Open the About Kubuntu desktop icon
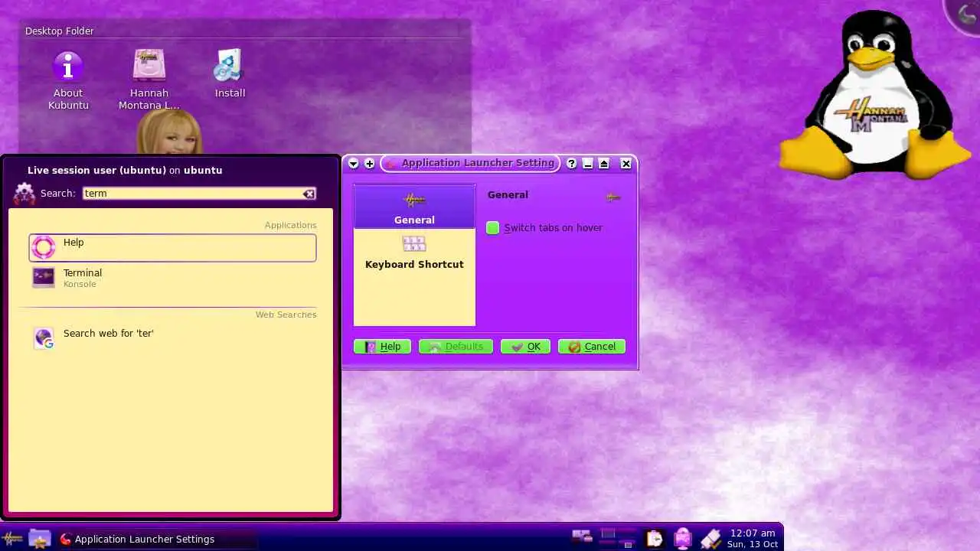Viewport: 980px width, 551px height. pos(68,80)
